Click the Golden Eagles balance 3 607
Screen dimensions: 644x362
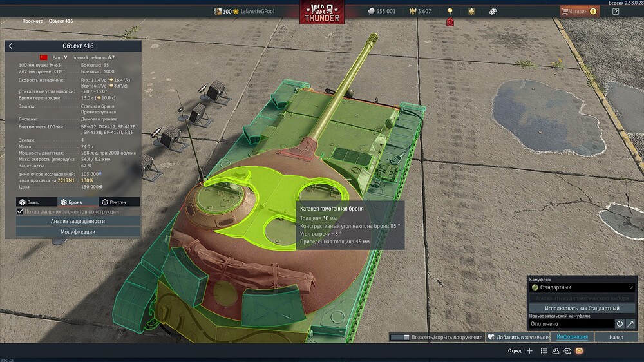coord(420,11)
